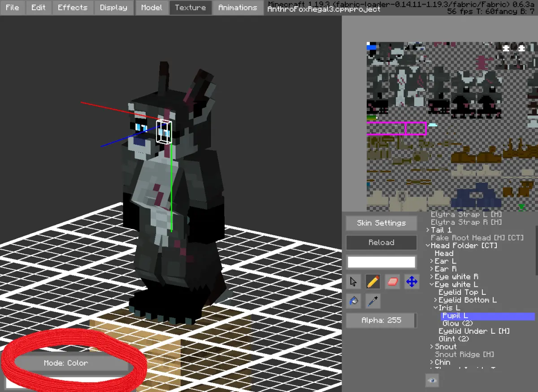The image size is (538, 392).
Task: Click the Reload button
Action: pos(381,242)
